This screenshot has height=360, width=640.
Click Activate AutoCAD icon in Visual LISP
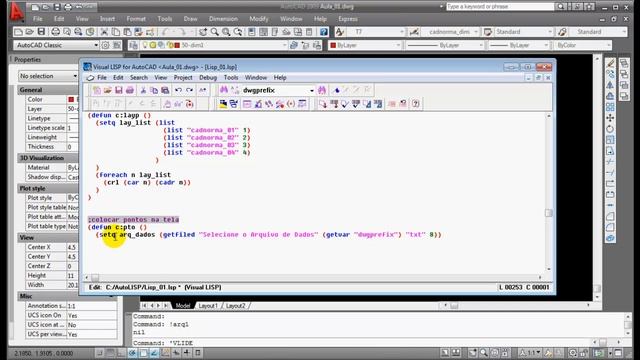point(223,104)
